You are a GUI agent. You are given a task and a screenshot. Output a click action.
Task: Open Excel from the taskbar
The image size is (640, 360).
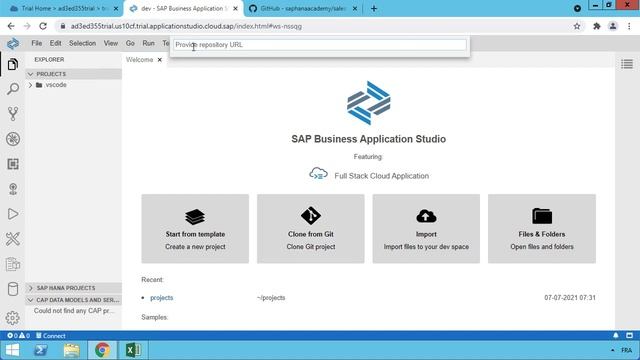[133, 350]
